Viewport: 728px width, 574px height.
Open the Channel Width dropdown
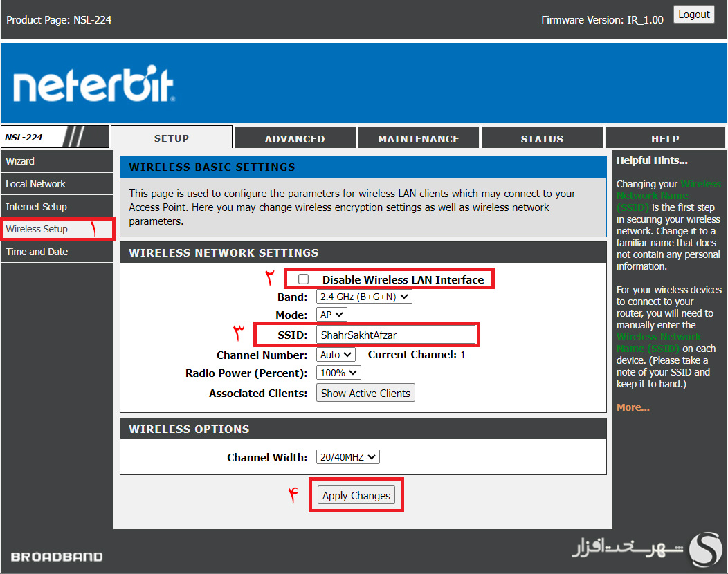347,456
